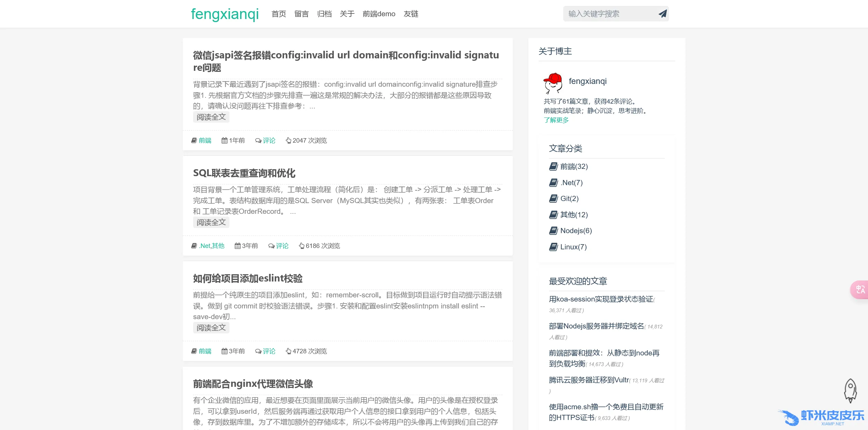This screenshot has height=430, width=868.
Task: Click the fengxianqi site logo
Action: [x=225, y=14]
